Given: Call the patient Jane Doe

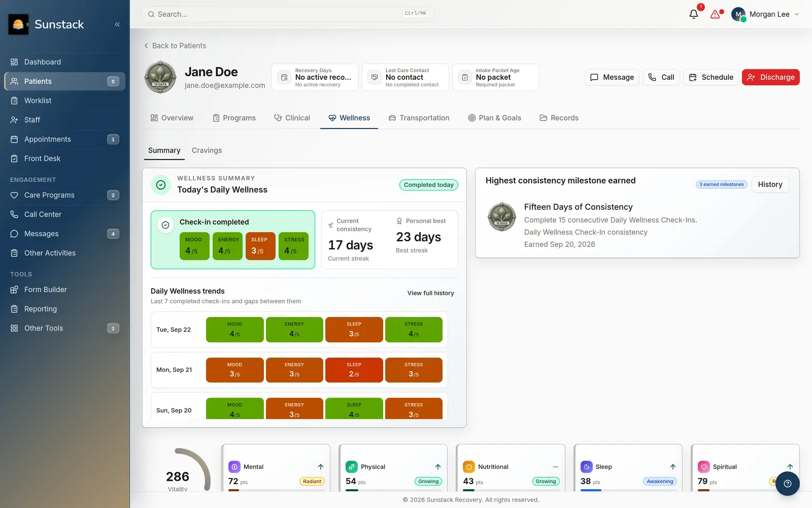Looking at the screenshot, I should point(661,77).
